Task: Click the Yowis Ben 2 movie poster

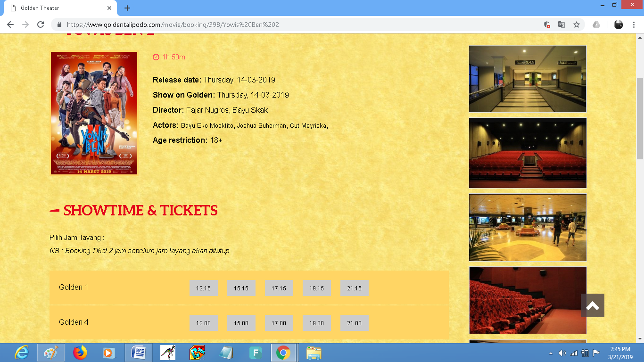Action: click(94, 113)
